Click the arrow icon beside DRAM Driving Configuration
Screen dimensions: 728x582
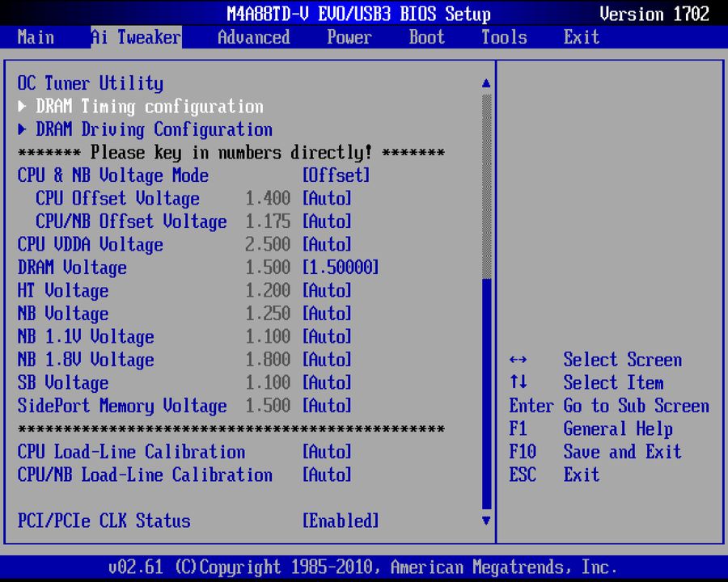21,129
